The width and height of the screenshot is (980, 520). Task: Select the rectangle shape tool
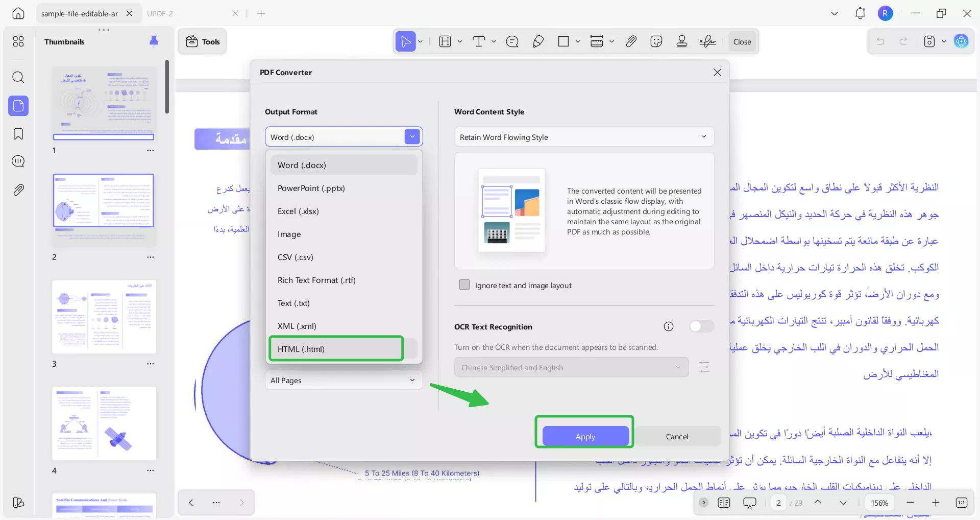(563, 41)
